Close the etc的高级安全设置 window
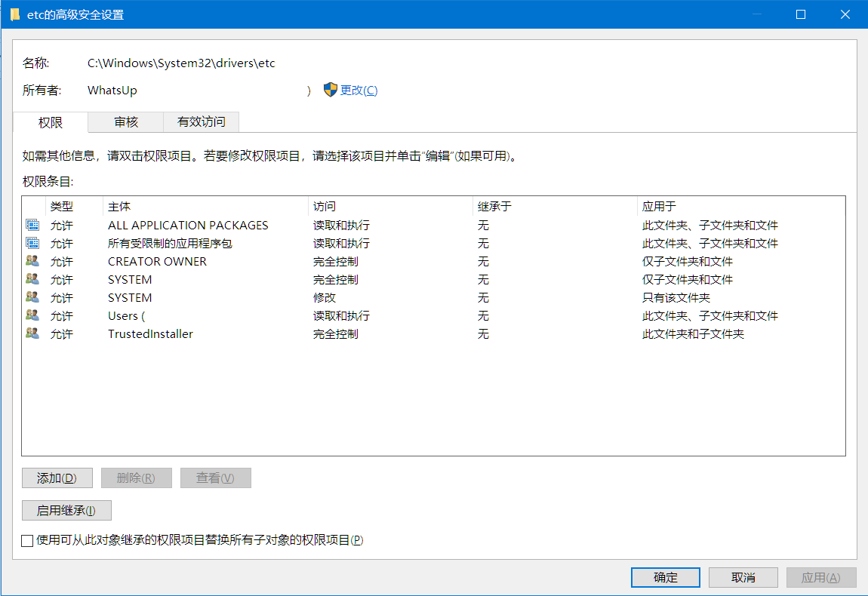 tap(845, 14)
